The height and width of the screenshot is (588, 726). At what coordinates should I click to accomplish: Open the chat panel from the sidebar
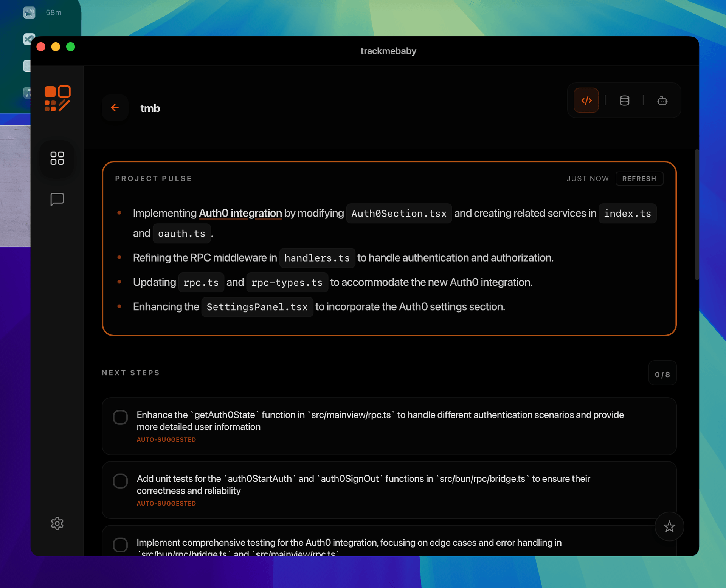(57, 199)
